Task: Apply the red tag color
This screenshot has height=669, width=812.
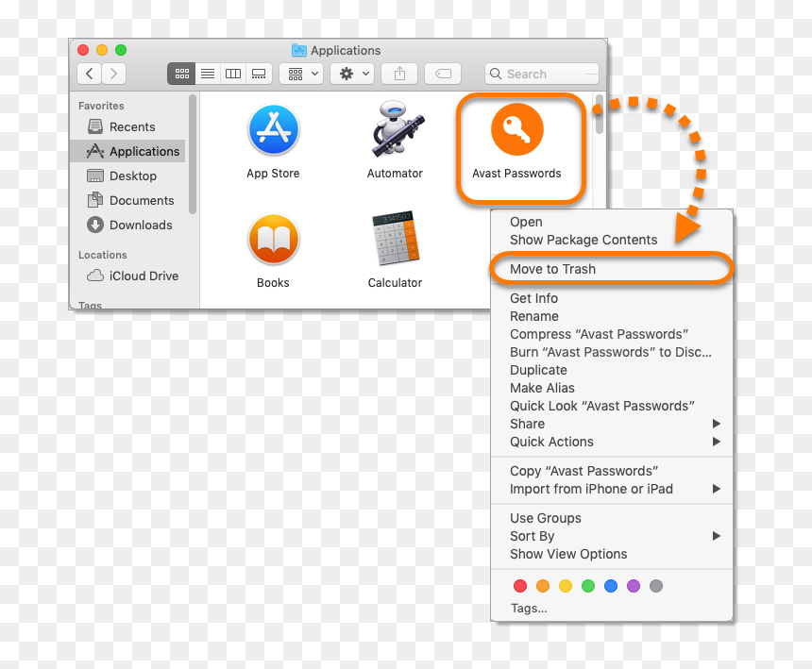Action: point(520,586)
